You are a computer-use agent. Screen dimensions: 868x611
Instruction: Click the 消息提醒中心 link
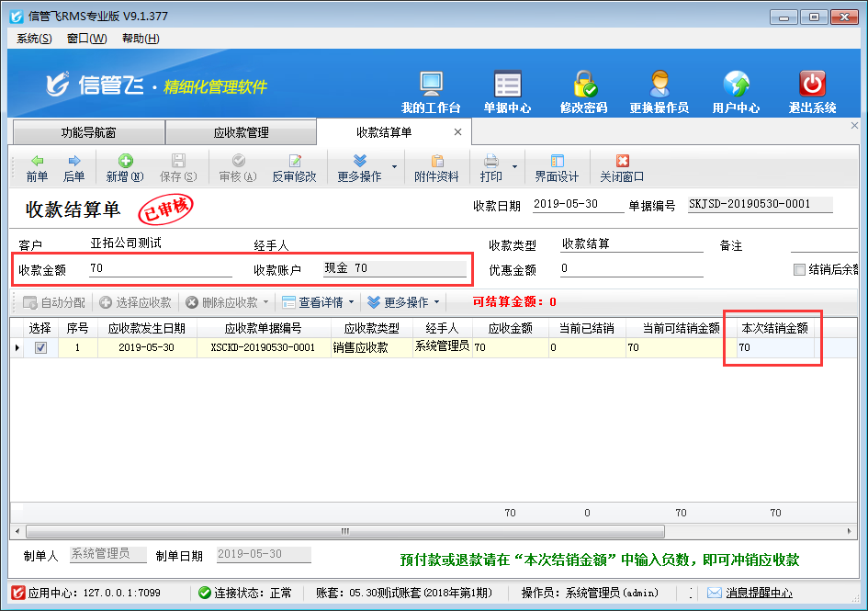pyautogui.click(x=759, y=594)
